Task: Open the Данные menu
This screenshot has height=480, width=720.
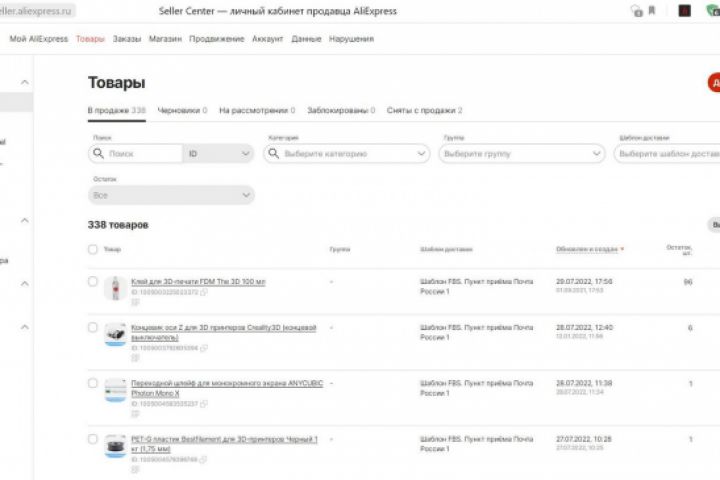Action: tap(306, 39)
